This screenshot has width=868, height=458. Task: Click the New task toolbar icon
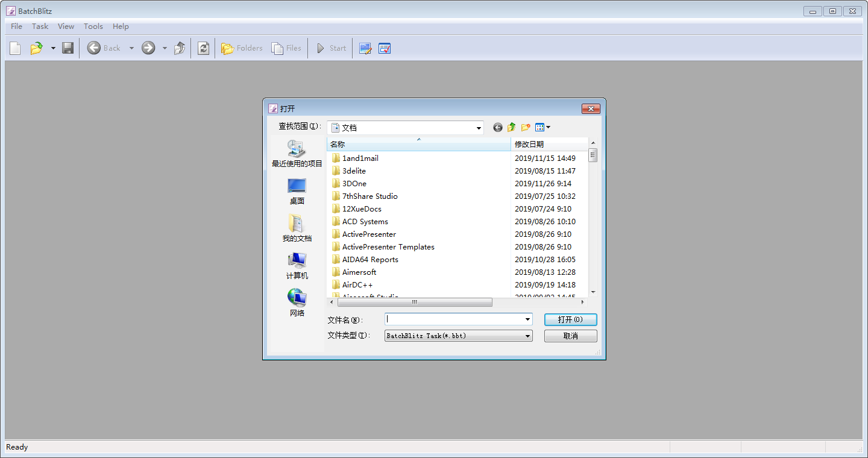pos(15,48)
